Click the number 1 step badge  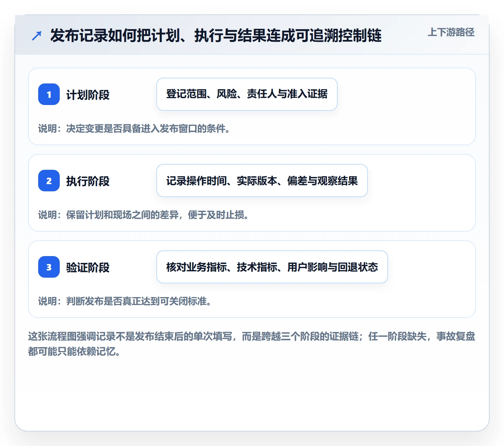coord(49,94)
